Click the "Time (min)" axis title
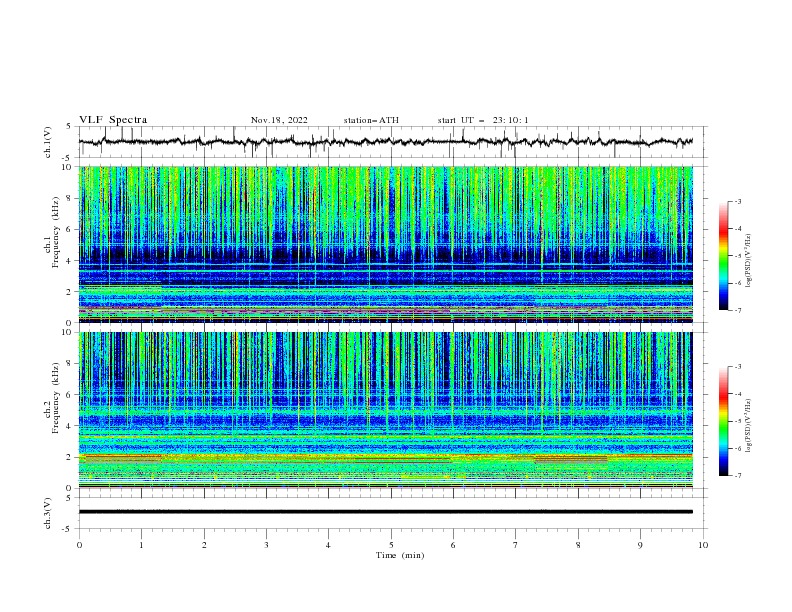Viewport: 792px width, 612px height. (x=400, y=555)
